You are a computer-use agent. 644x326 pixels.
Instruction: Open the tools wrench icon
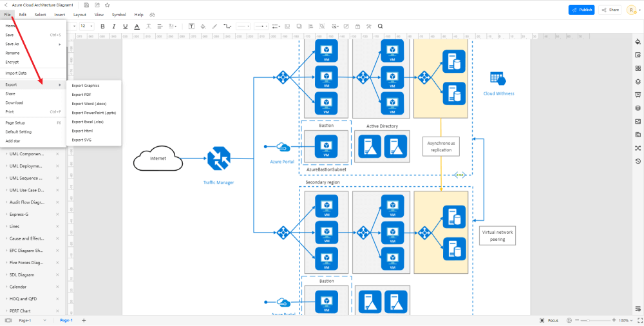coord(369,26)
